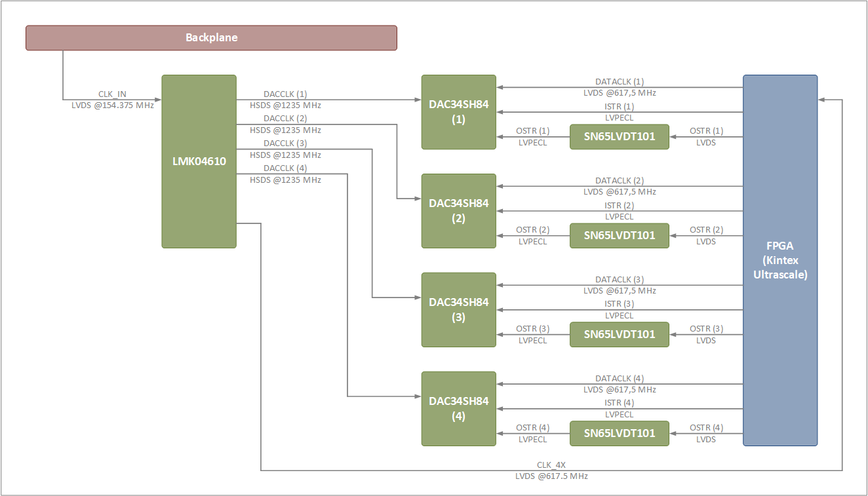Select the SN65LVDT101 block feeding DAC34SH84 (2)

click(x=620, y=236)
